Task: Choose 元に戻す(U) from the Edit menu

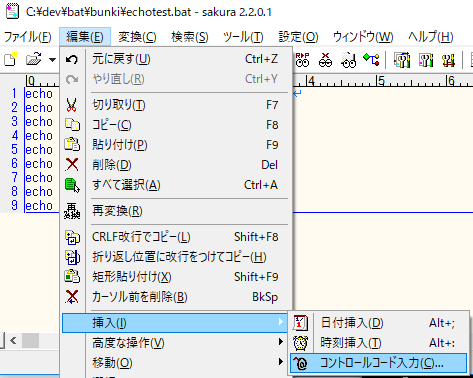Action: click(175, 59)
